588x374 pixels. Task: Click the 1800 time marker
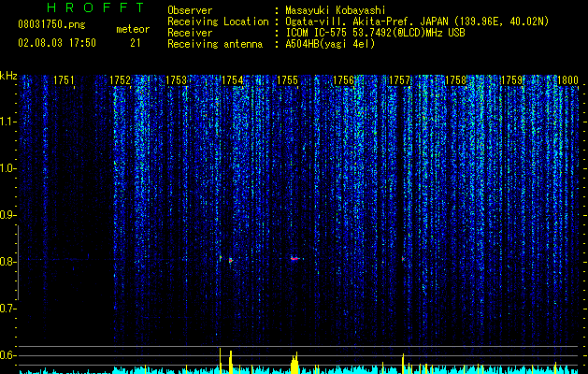pos(567,80)
